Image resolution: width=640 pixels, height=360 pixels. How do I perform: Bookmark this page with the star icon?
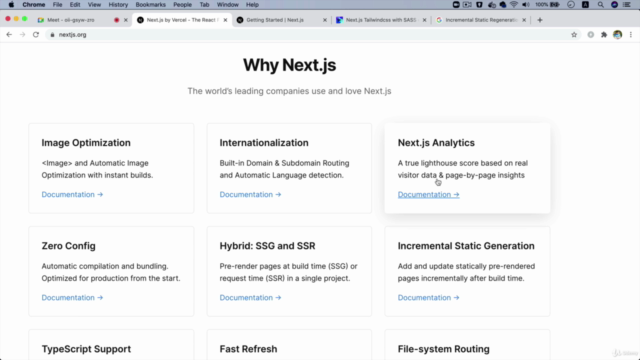click(x=574, y=35)
